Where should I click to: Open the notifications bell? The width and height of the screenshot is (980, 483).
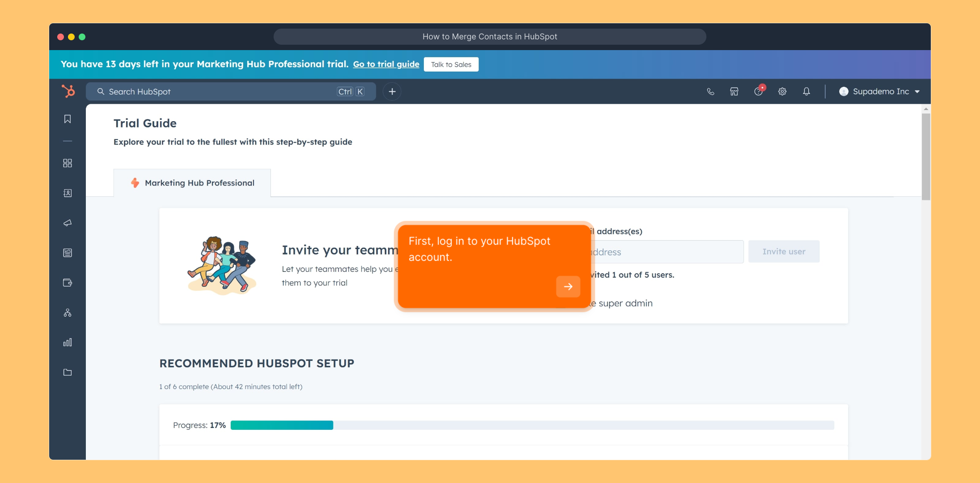pyautogui.click(x=806, y=92)
